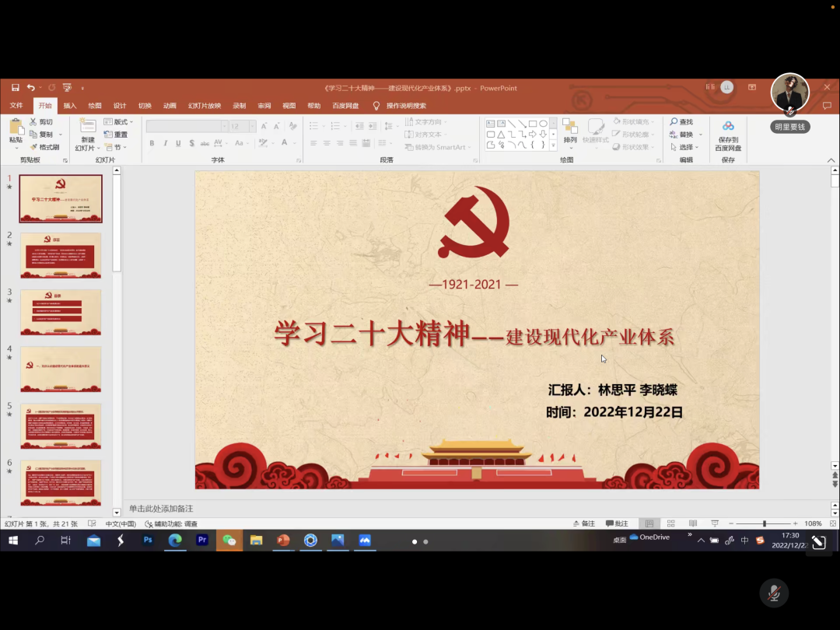Click the Find (查找) magnifier icon
840x630 pixels.
[674, 122]
